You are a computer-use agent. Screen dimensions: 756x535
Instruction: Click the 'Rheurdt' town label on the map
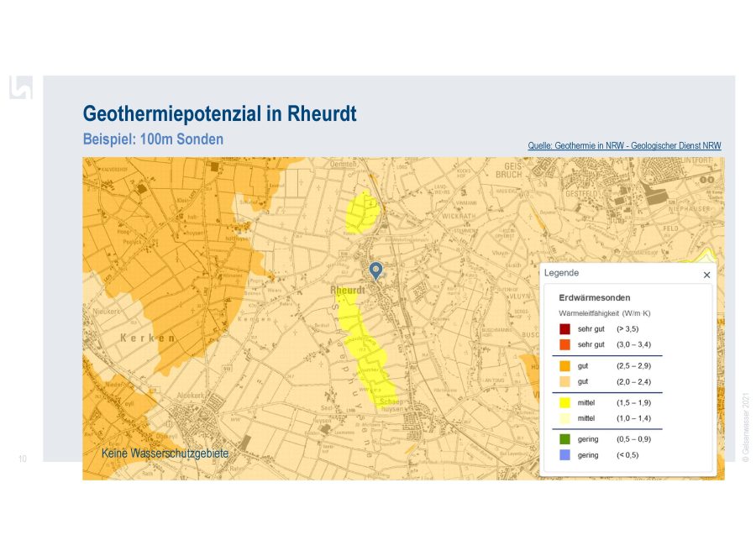[x=348, y=290]
